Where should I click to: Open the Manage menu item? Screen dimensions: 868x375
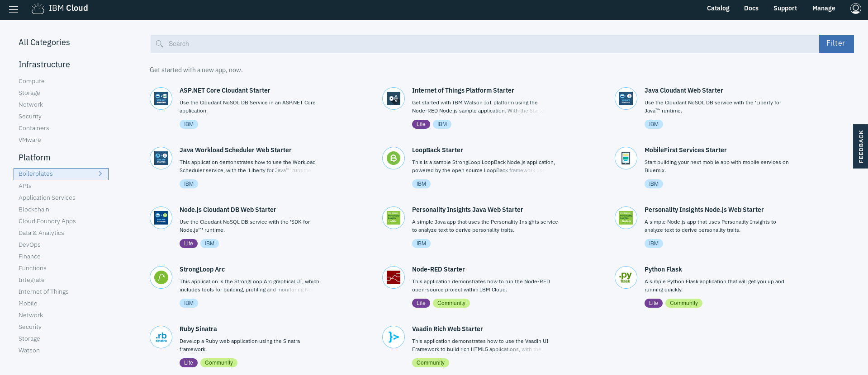point(824,8)
